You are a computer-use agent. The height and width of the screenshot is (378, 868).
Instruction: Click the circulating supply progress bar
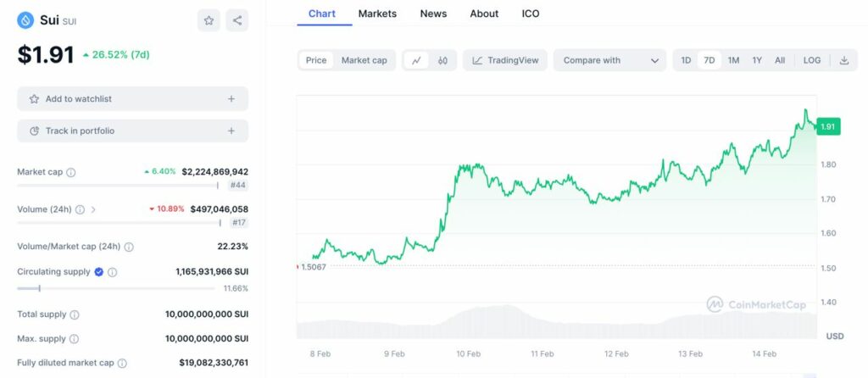point(117,288)
